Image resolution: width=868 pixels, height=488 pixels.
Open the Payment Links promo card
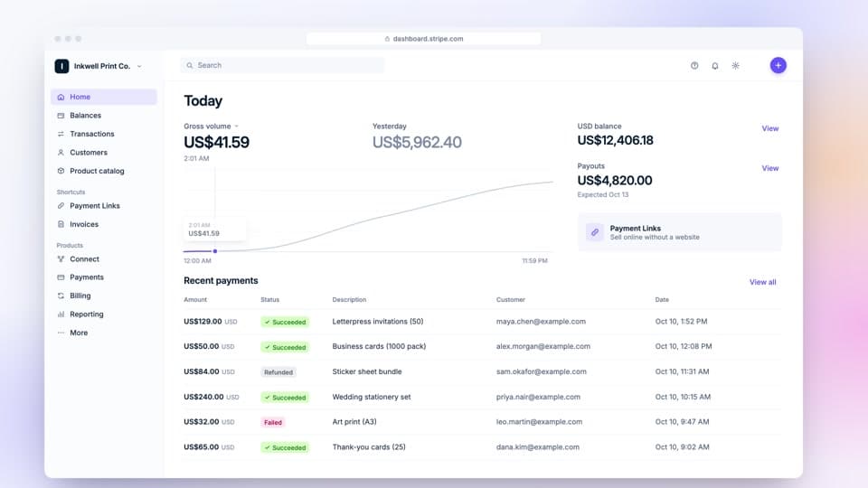[x=680, y=232]
